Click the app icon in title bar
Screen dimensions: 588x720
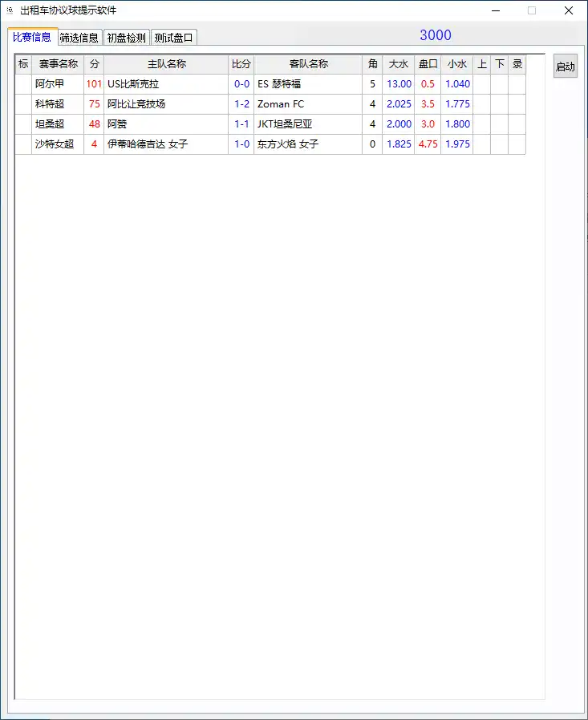10,10
